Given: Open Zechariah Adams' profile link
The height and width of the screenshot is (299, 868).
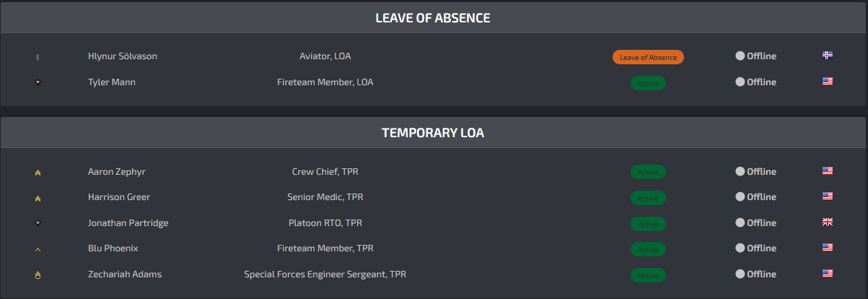Looking at the screenshot, I should coord(125,274).
